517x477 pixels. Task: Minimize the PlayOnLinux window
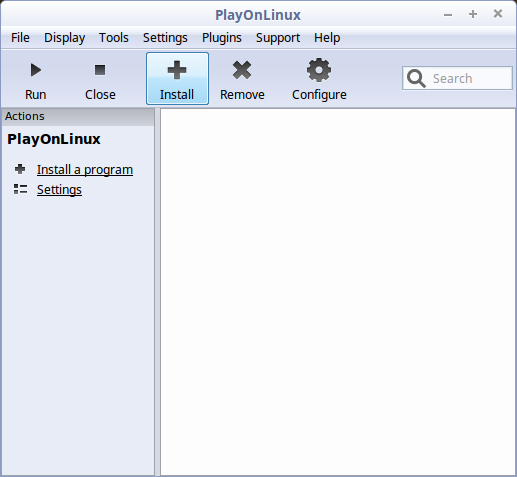[448, 14]
